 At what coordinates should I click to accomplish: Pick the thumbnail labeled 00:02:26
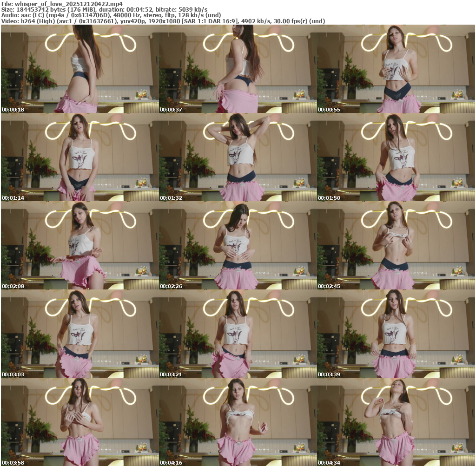coord(238,245)
